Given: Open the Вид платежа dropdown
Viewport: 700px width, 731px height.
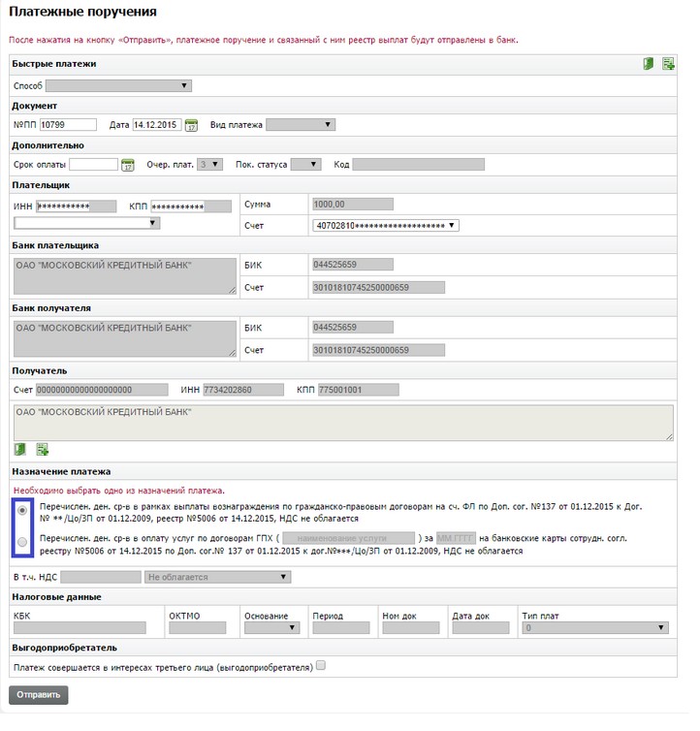Looking at the screenshot, I should click(x=301, y=125).
